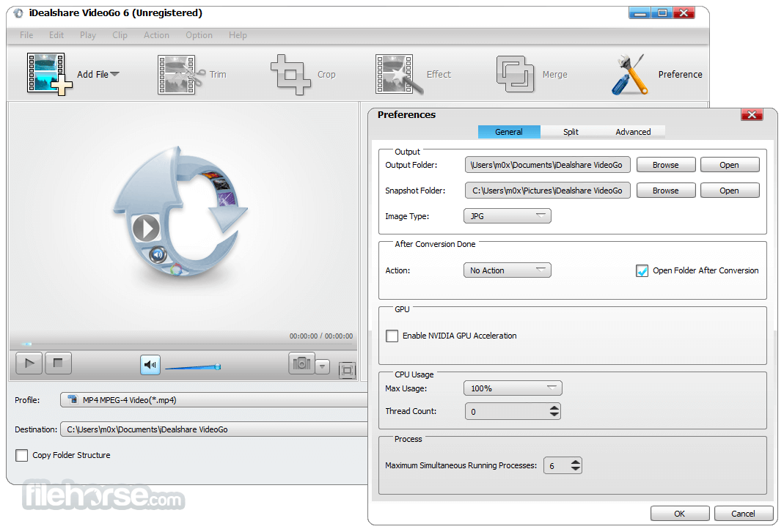Adjust the volume slider
784x532 pixels.
tap(193, 367)
